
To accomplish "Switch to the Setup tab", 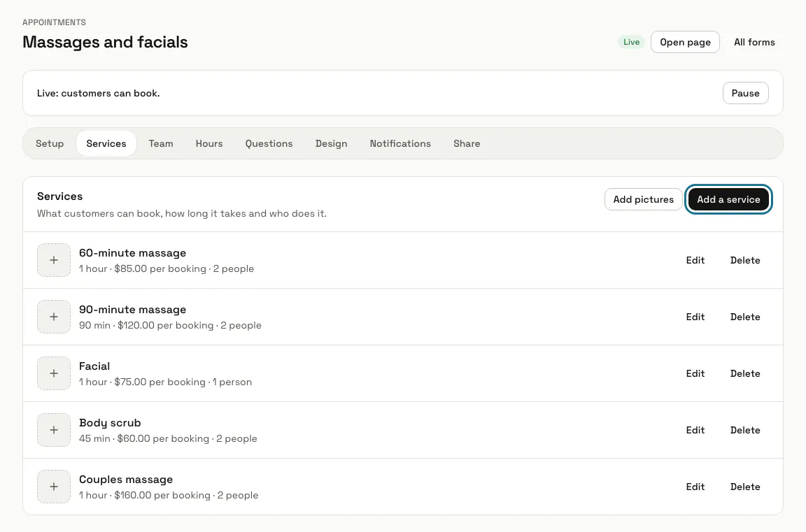I will tap(50, 143).
